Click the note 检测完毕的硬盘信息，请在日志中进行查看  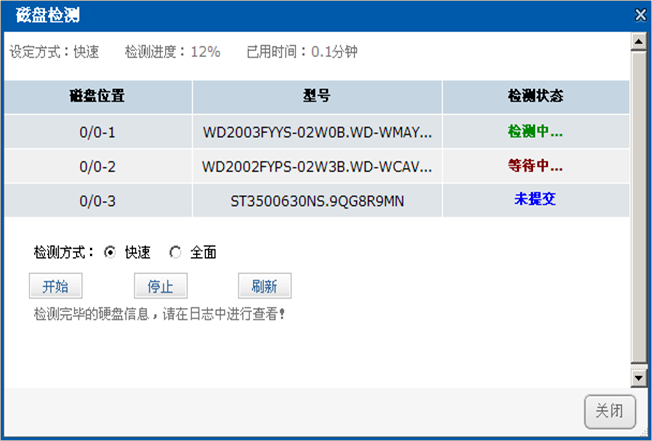[x=159, y=314]
